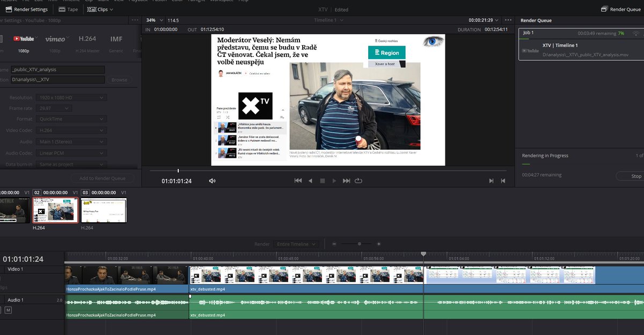Select the YouTube render preset icon
644x335 pixels.
point(23,39)
